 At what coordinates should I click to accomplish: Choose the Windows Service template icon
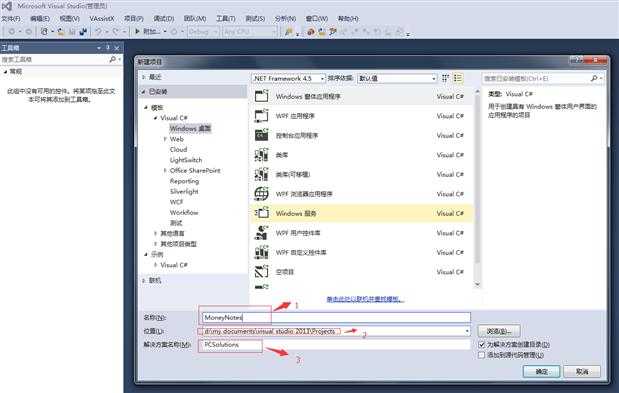click(261, 213)
